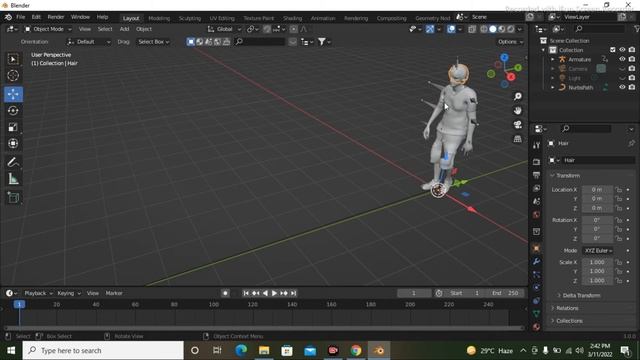Select the Cursor tool
640x360 pixels.
coord(13,76)
